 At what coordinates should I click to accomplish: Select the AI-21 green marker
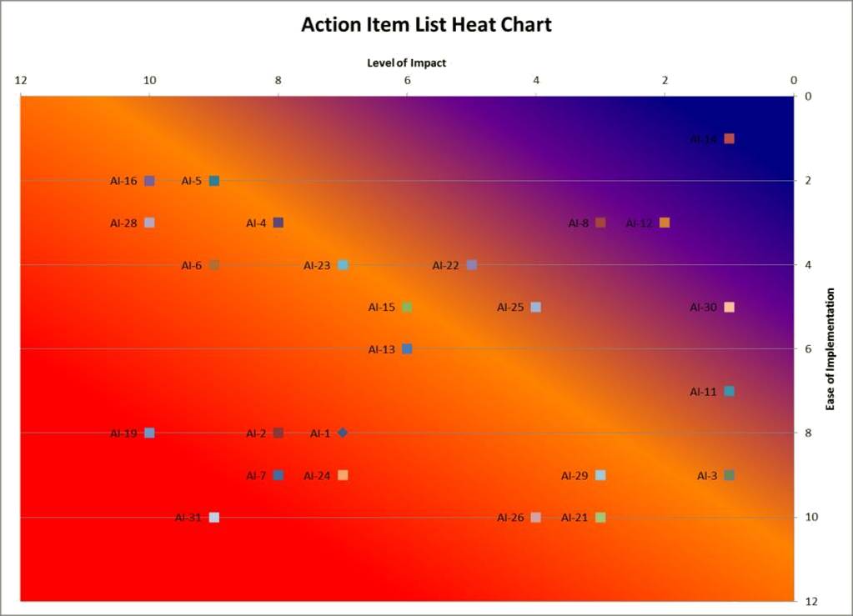pyautogui.click(x=600, y=517)
